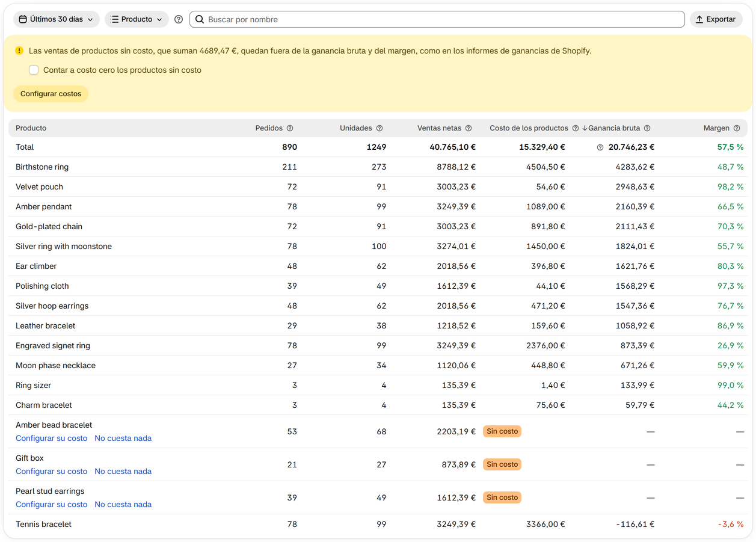
Task: Click Configurar su costo for Gift box
Action: [x=52, y=472]
